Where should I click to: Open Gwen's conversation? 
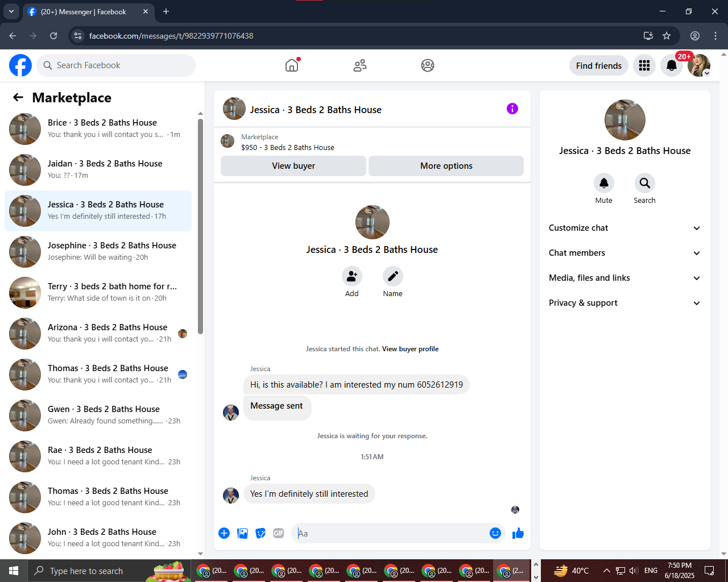click(98, 415)
